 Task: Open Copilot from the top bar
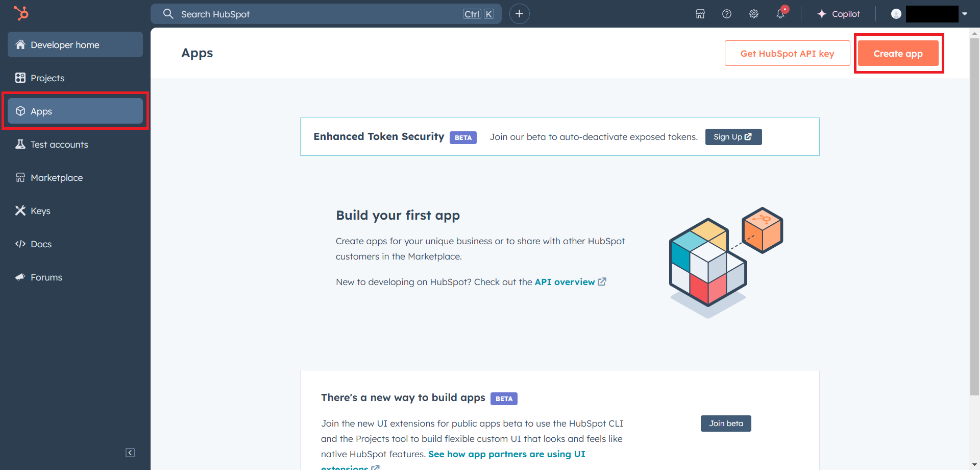tap(838, 14)
